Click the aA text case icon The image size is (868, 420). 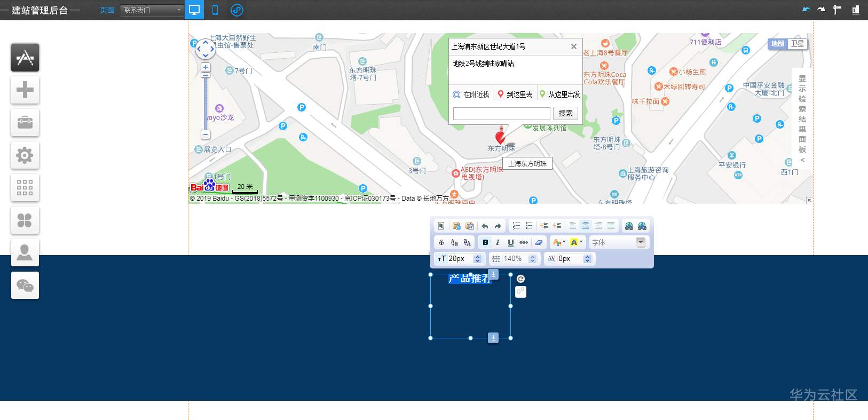(x=467, y=242)
